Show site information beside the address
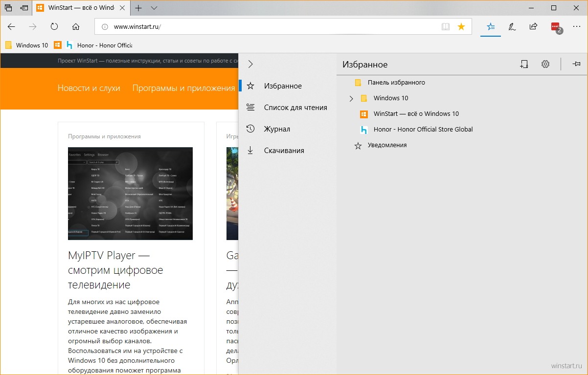Viewport: 588px width, 375px height. [105, 27]
